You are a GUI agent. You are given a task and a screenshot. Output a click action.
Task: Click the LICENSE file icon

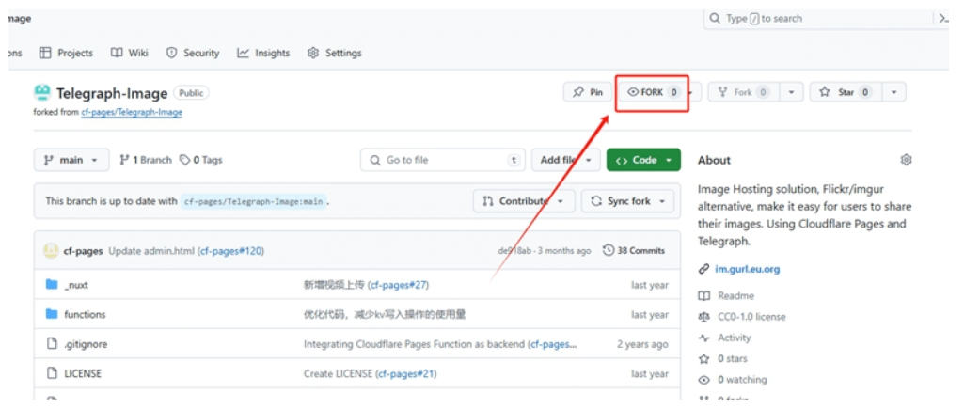52,373
